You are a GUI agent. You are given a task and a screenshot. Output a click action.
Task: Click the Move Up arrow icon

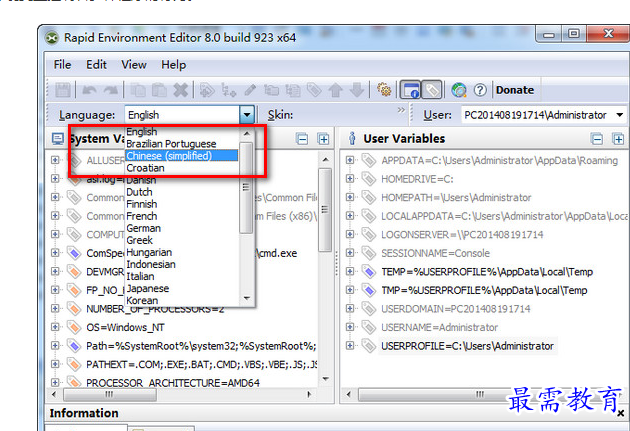pyautogui.click(x=335, y=90)
